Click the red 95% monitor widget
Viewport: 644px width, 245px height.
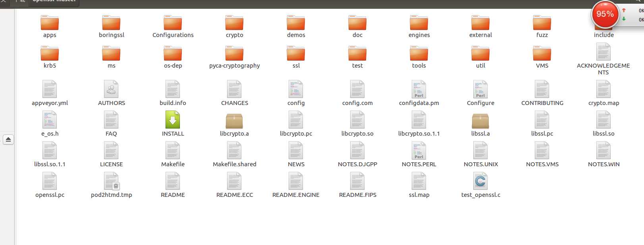coord(605,14)
